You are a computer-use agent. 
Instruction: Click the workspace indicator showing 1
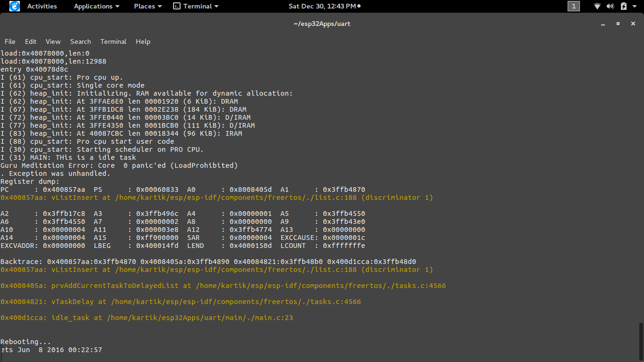574,6
